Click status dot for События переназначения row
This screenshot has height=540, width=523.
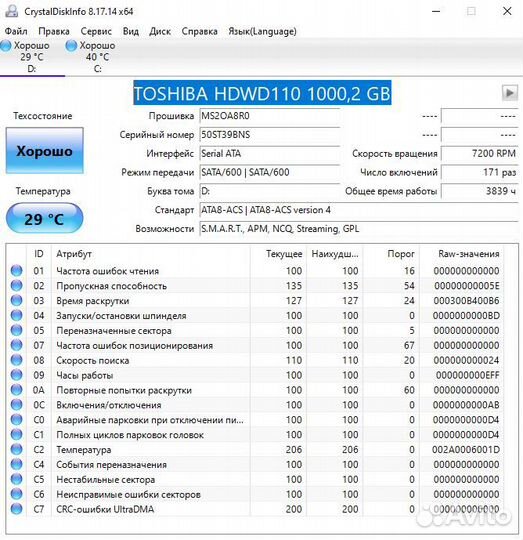tap(16, 464)
